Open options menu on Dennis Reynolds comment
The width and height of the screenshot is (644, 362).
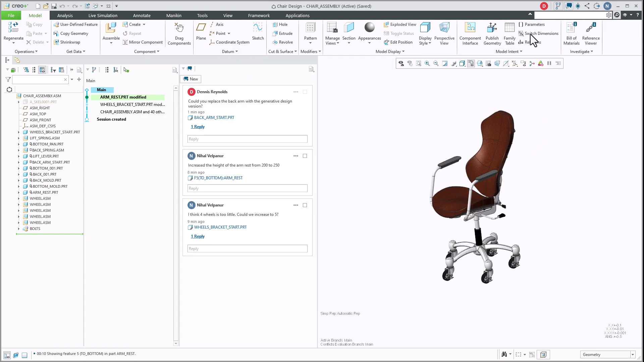pyautogui.click(x=296, y=92)
